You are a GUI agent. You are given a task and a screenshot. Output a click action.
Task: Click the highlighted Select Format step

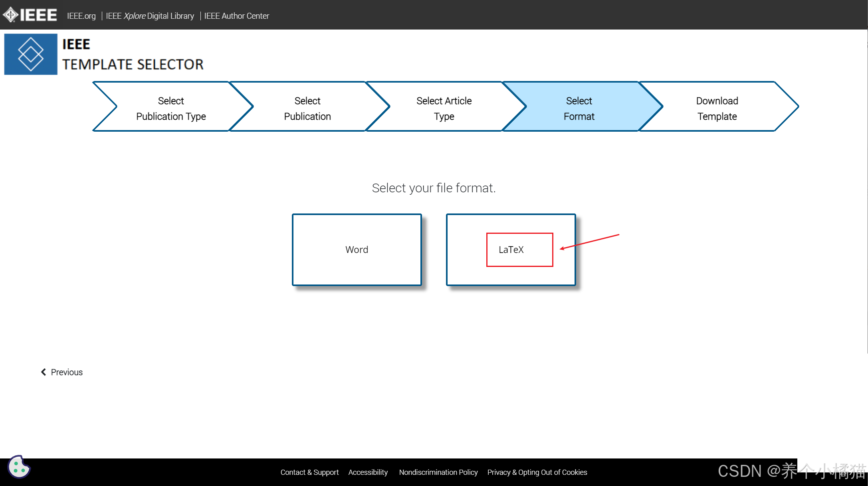pyautogui.click(x=579, y=108)
